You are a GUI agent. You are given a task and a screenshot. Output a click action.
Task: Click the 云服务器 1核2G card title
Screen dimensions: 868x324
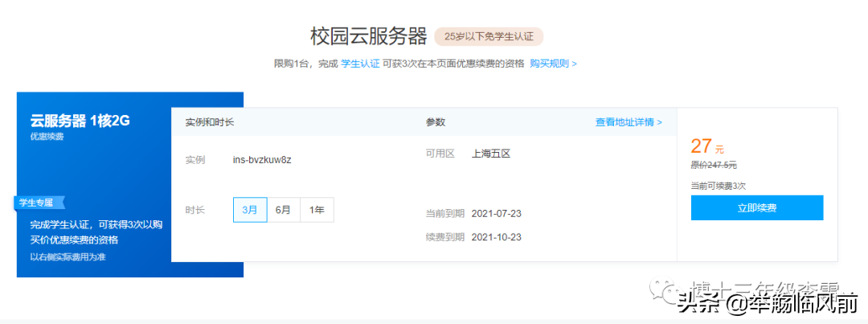(x=80, y=121)
